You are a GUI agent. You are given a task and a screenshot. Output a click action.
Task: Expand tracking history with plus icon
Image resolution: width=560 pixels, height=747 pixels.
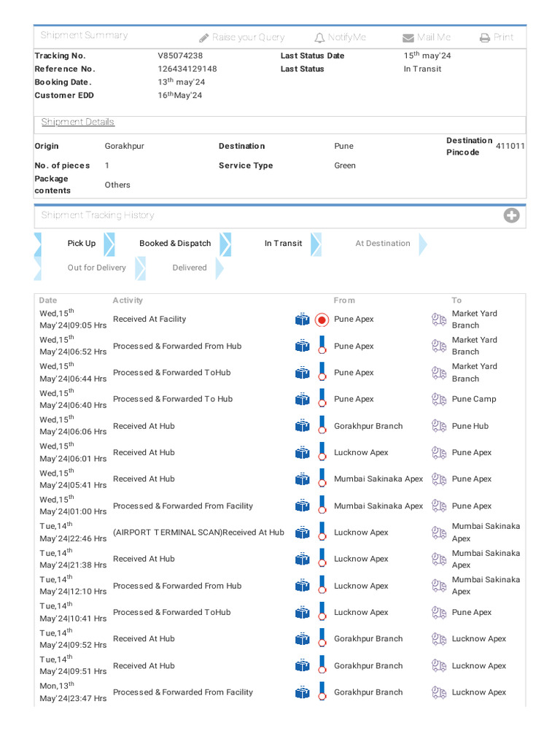tap(512, 215)
